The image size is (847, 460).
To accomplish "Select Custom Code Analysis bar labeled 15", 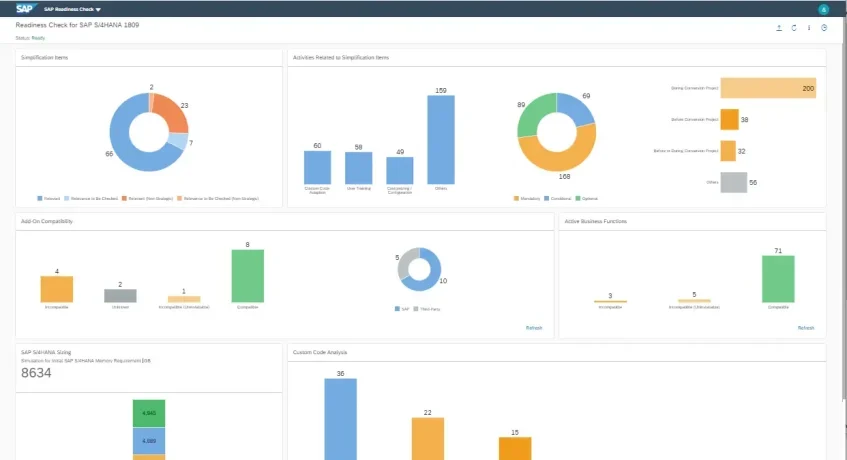I will click(x=515, y=449).
